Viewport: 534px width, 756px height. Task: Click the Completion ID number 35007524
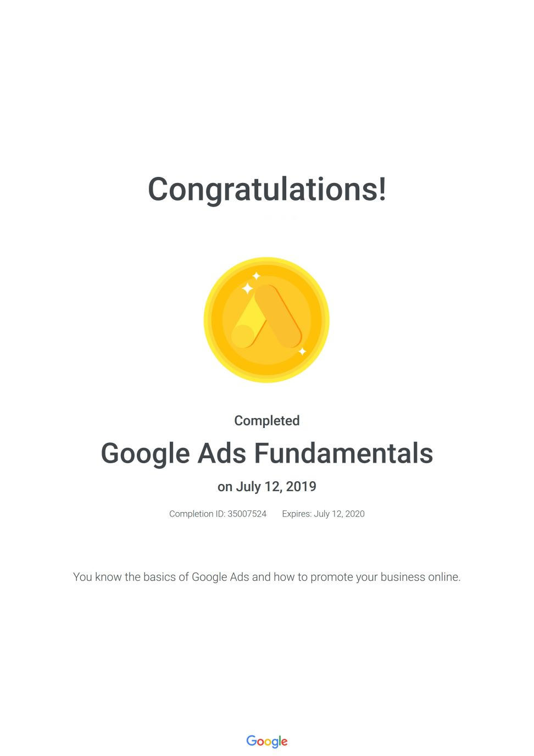[x=247, y=514]
